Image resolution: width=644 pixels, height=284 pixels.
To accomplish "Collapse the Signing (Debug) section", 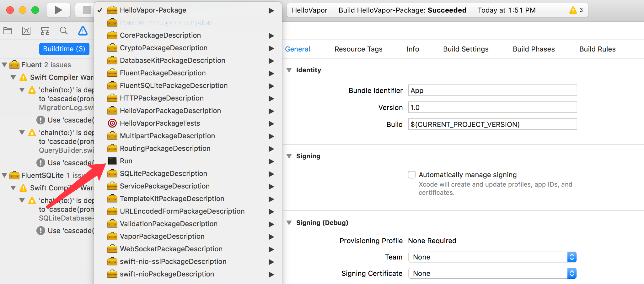I will pos(289,223).
